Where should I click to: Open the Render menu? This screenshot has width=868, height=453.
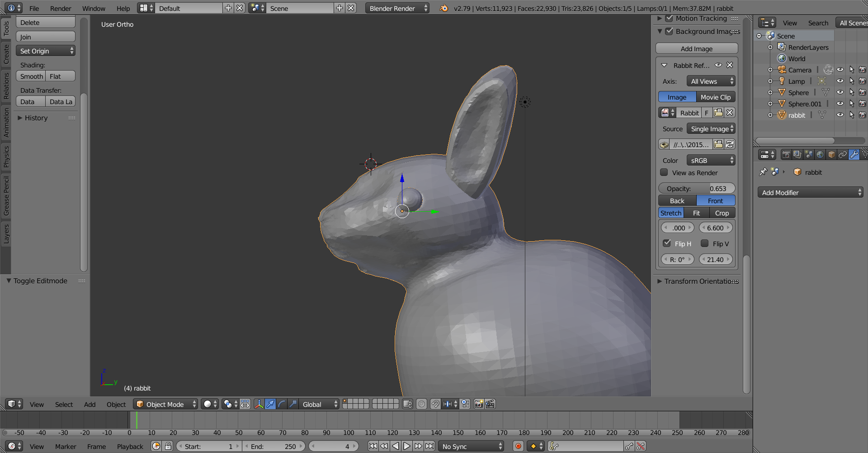click(x=61, y=8)
